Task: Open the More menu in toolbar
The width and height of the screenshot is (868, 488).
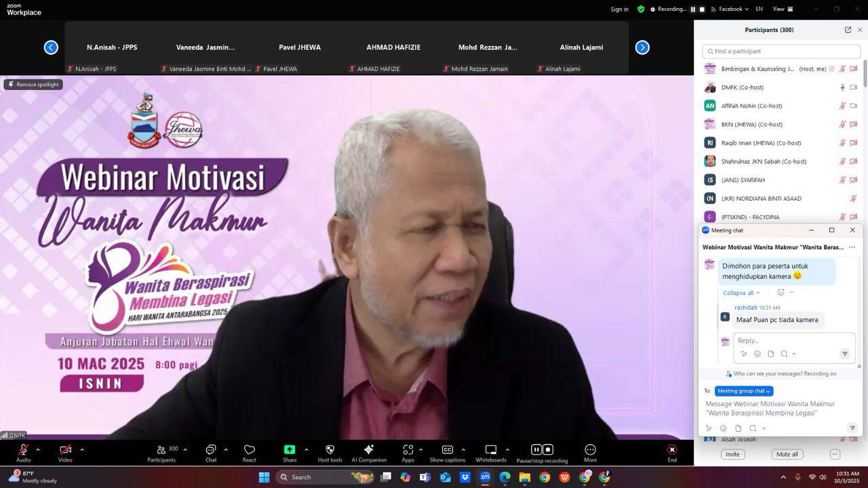Action: (x=590, y=451)
